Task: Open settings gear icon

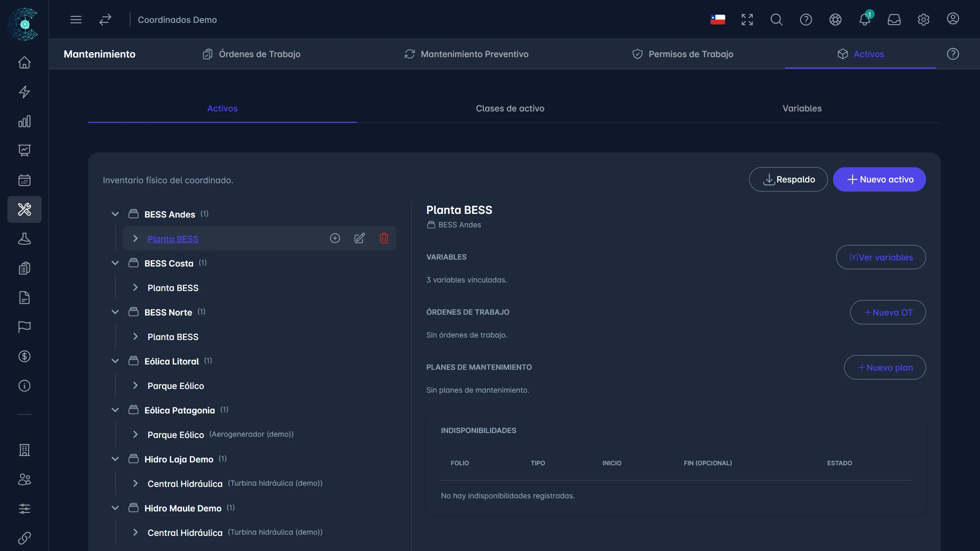Action: tap(924, 20)
